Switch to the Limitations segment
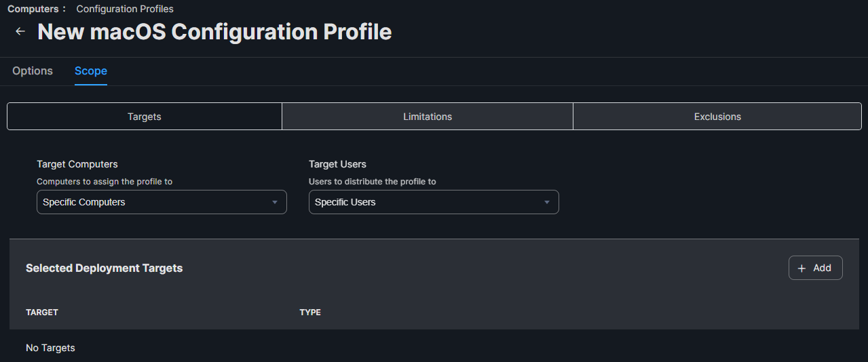The height and width of the screenshot is (362, 868). (x=428, y=117)
